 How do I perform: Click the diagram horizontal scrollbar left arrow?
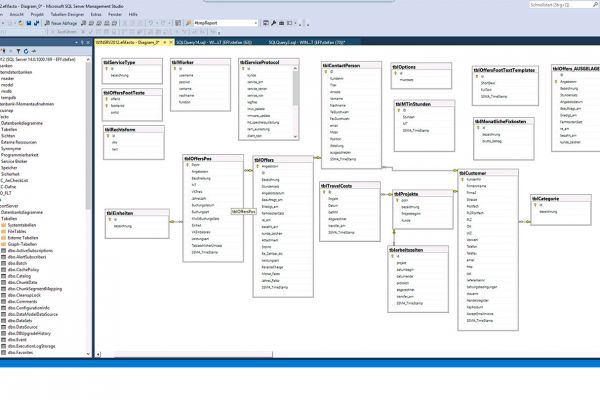[x=99, y=354]
